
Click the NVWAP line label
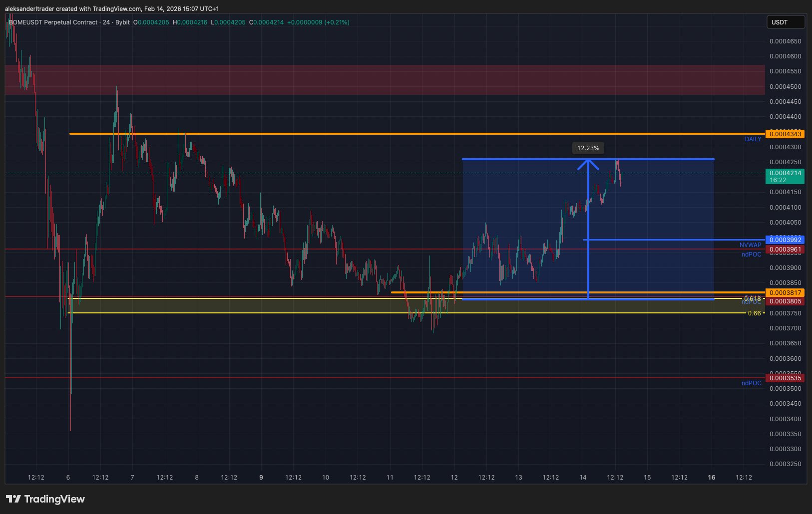(750, 245)
